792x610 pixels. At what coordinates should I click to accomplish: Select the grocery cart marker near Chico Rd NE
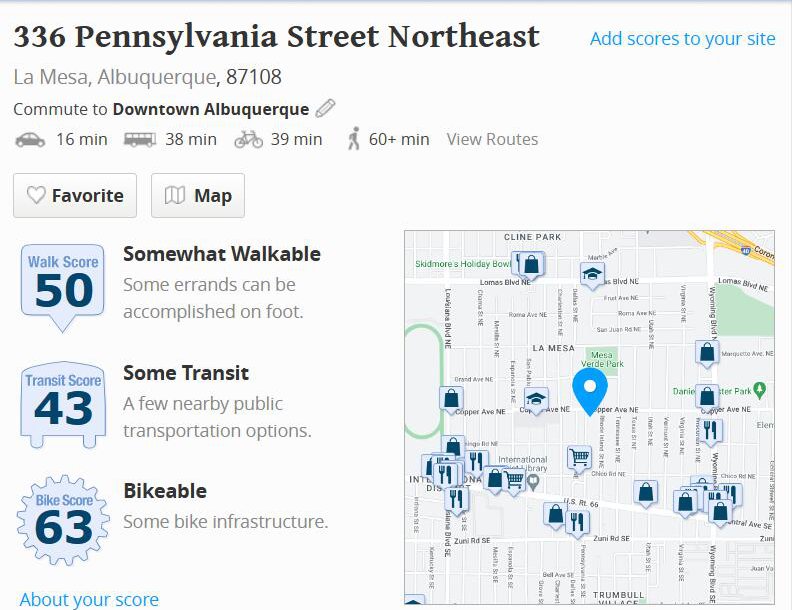[579, 459]
